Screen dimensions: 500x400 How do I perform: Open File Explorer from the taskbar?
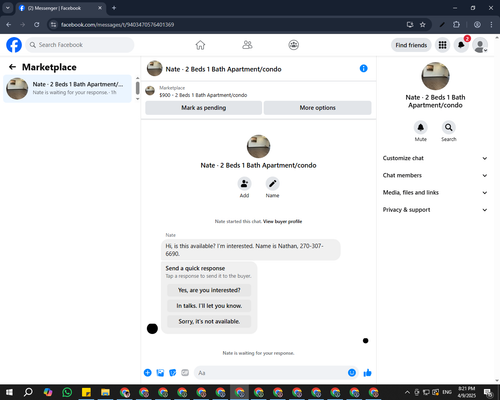105,392
